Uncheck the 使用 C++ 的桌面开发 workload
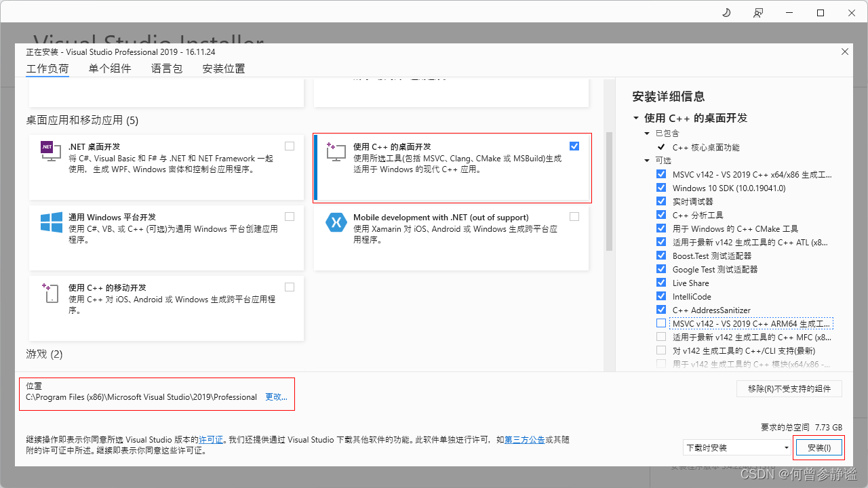The image size is (868, 488). (x=574, y=146)
